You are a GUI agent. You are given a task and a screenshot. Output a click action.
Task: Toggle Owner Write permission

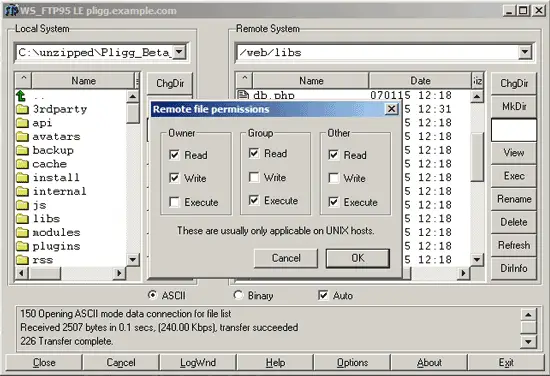click(x=174, y=178)
